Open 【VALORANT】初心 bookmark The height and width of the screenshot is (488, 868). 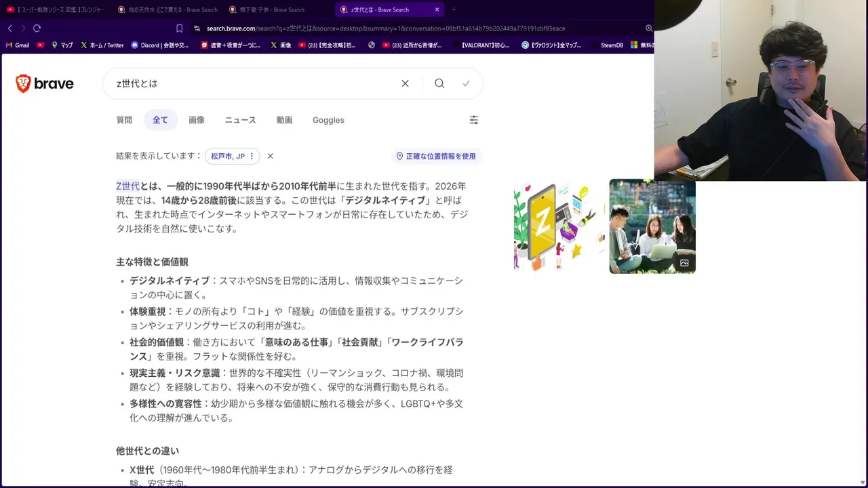[480, 45]
